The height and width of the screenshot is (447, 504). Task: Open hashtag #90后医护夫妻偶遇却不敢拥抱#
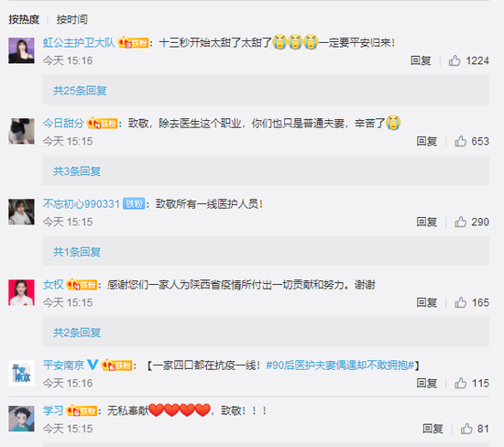pos(340,365)
